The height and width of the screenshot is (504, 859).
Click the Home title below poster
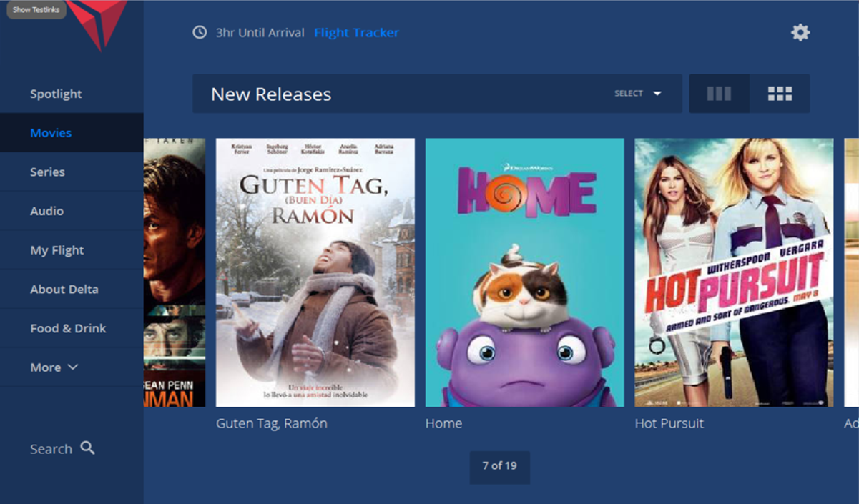click(x=443, y=423)
